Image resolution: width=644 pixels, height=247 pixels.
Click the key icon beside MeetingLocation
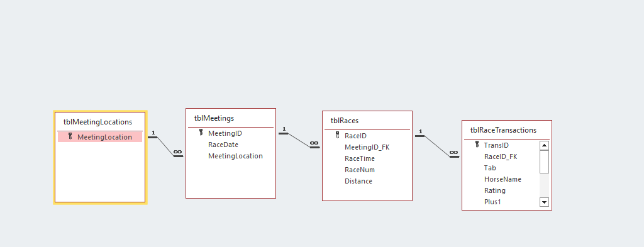(70, 136)
